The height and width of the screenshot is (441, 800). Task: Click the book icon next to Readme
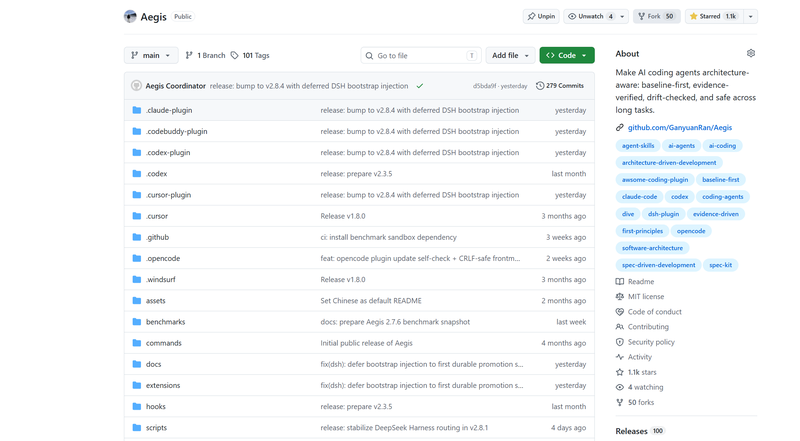(619, 282)
